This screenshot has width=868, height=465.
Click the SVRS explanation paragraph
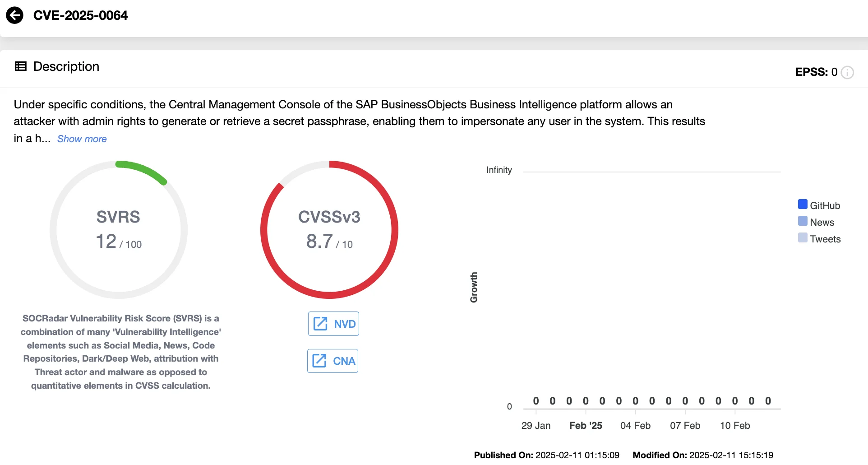point(121,352)
